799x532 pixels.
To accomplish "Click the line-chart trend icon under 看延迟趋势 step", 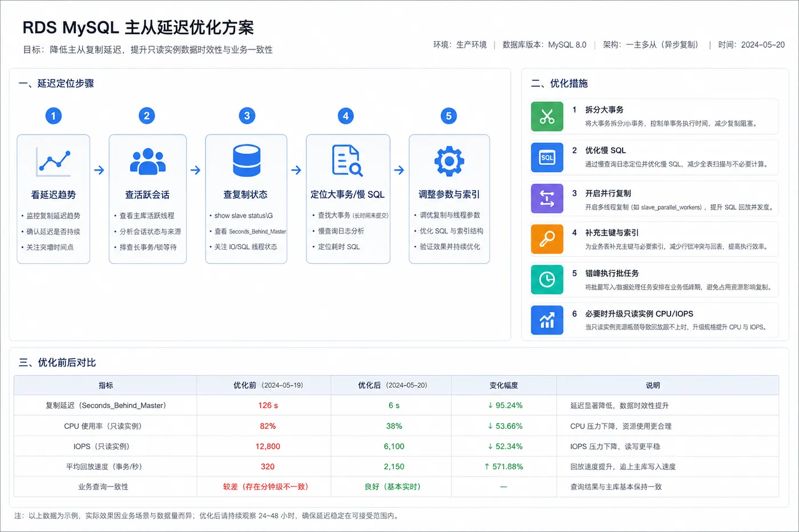I will click(53, 162).
